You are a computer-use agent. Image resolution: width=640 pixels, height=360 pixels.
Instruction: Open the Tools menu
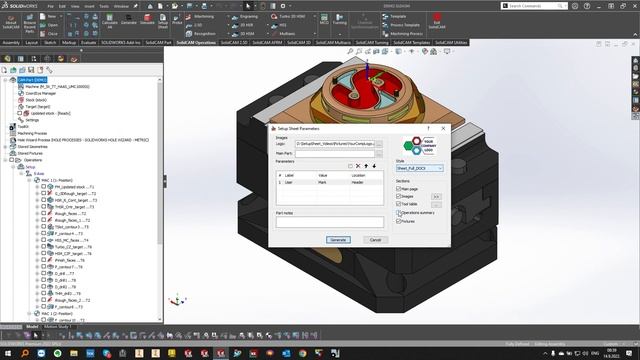[x=104, y=6]
